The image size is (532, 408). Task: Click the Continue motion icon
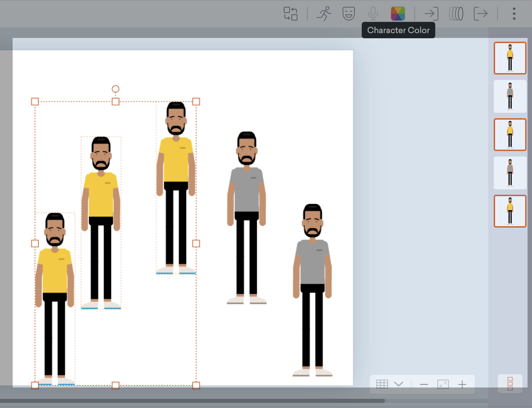(x=456, y=14)
